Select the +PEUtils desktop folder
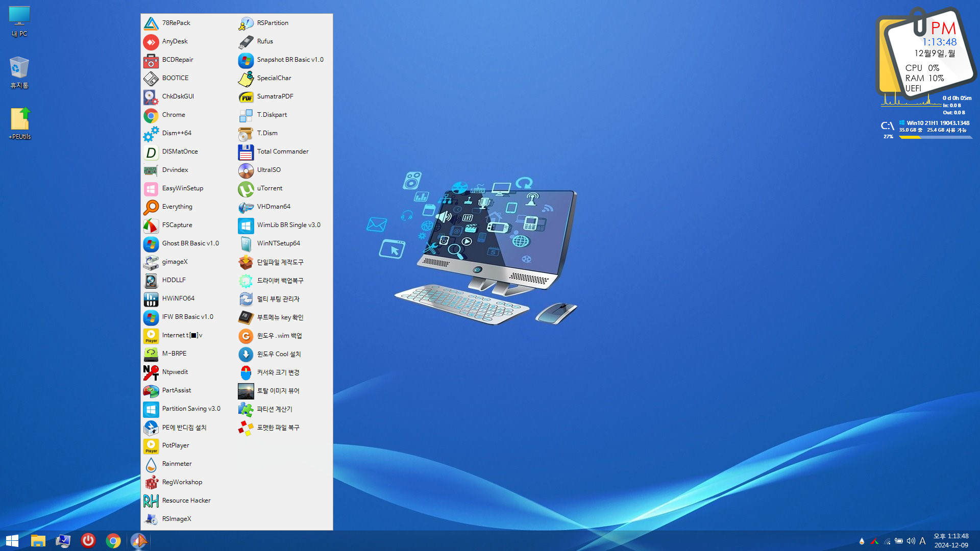 tap(19, 123)
